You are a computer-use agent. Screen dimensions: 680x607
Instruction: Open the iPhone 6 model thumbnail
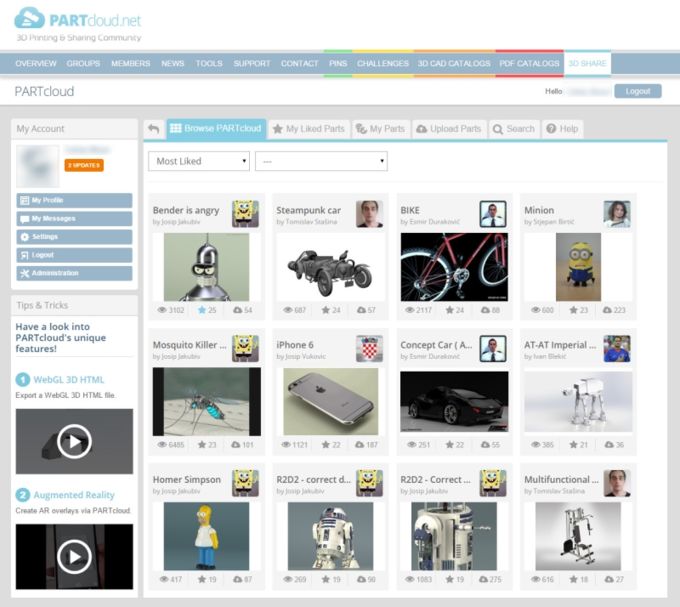(330, 401)
